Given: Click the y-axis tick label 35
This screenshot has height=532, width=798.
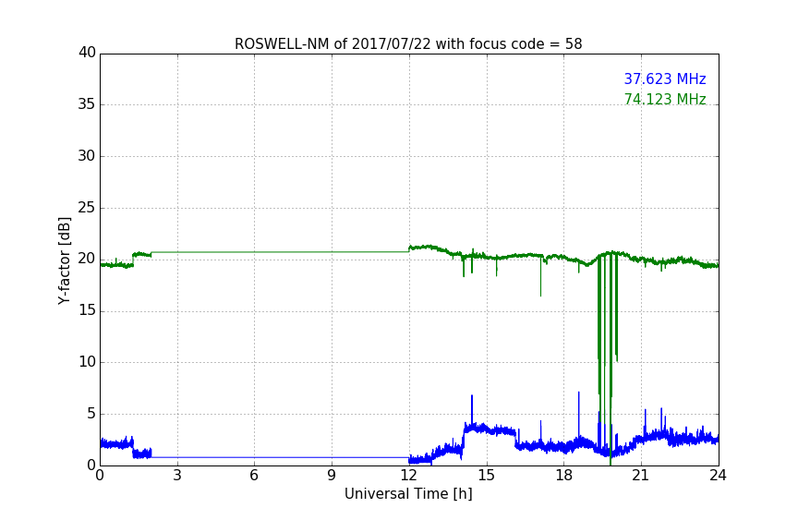Looking at the screenshot, I should coord(87,104).
